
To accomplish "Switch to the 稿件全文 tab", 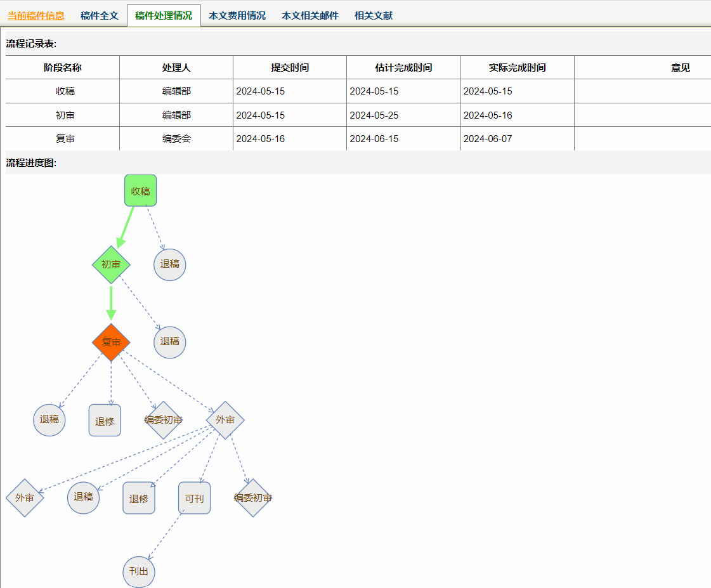I will pos(100,15).
